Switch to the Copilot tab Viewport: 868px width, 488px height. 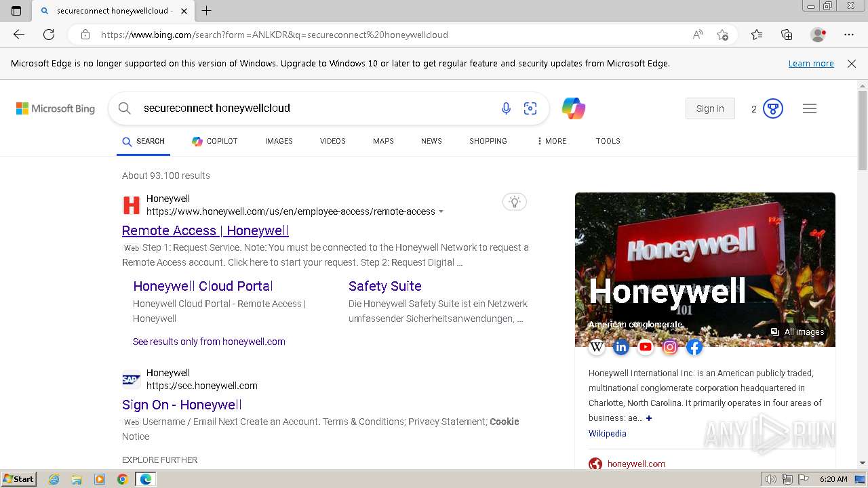click(215, 141)
